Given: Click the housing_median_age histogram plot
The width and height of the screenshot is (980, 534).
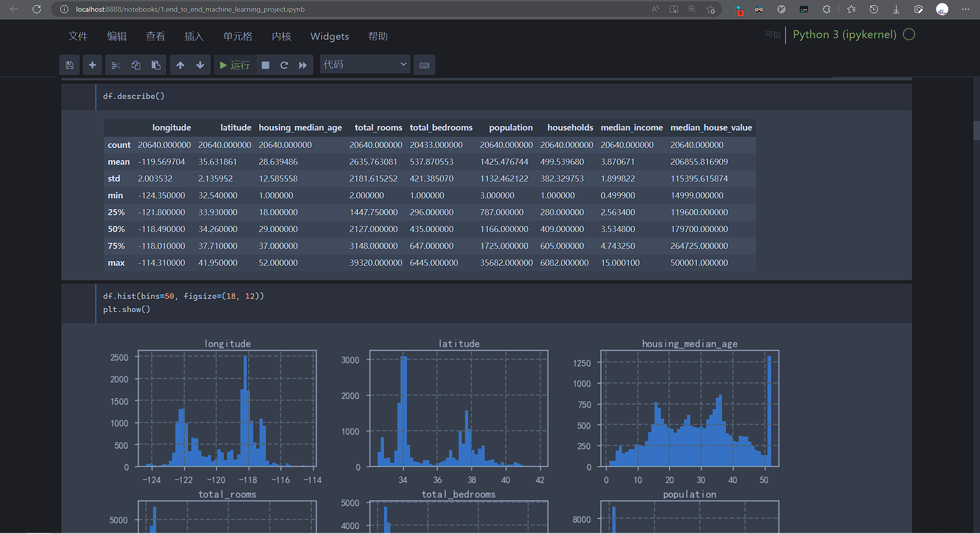Looking at the screenshot, I should 690,409.
